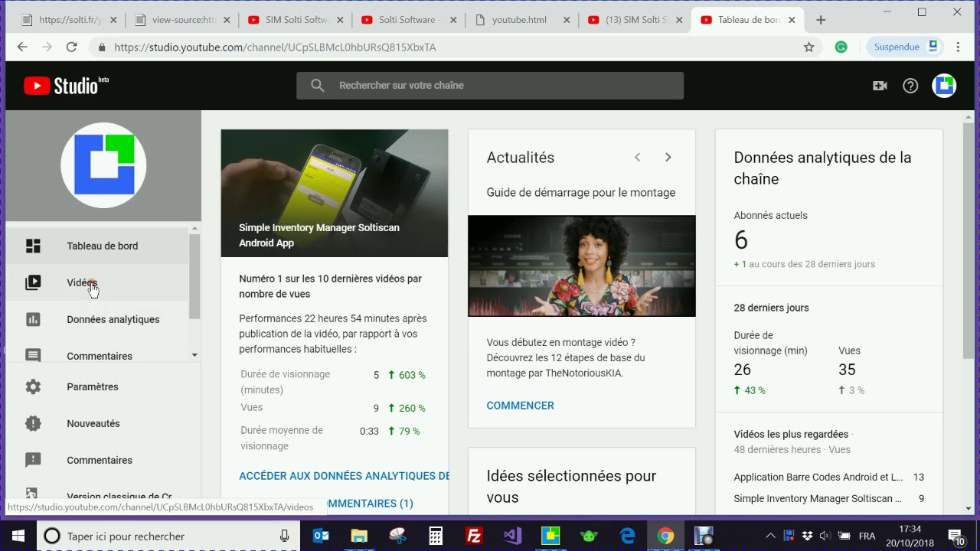Switch to the (13) SIM Solti tab
Image resolution: width=980 pixels, height=551 pixels.
coord(634,20)
